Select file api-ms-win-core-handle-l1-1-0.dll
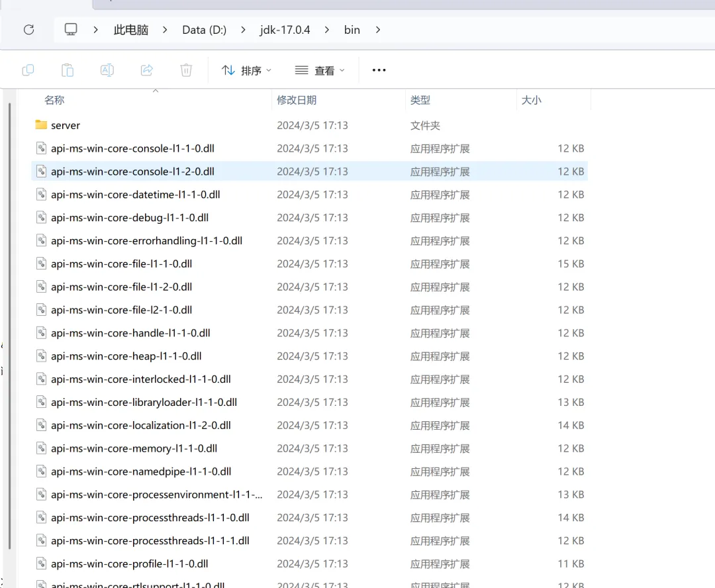 (131, 333)
